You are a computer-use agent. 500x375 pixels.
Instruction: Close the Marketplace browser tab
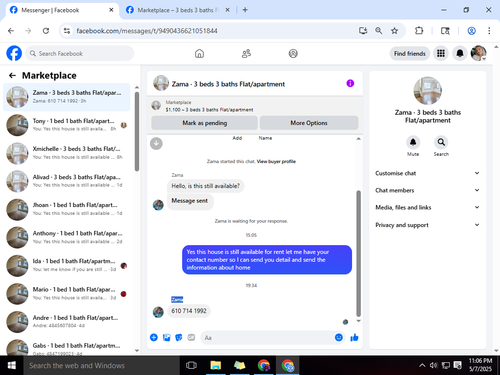point(227,10)
